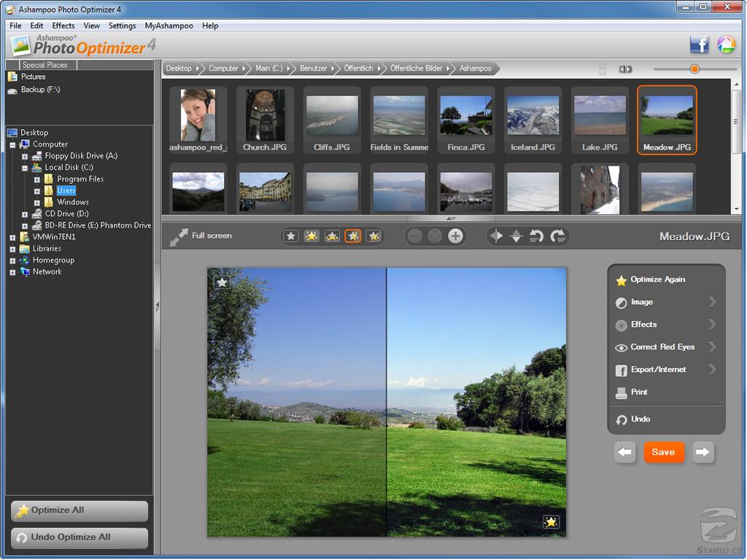Image resolution: width=747 pixels, height=560 pixels.
Task: Adjust the thumbnail size slider
Action: coord(694,69)
